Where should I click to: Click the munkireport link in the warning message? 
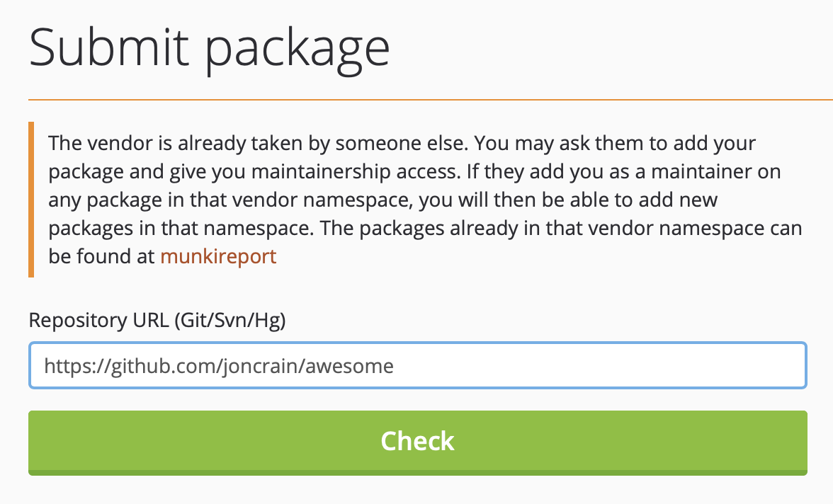[x=217, y=256]
